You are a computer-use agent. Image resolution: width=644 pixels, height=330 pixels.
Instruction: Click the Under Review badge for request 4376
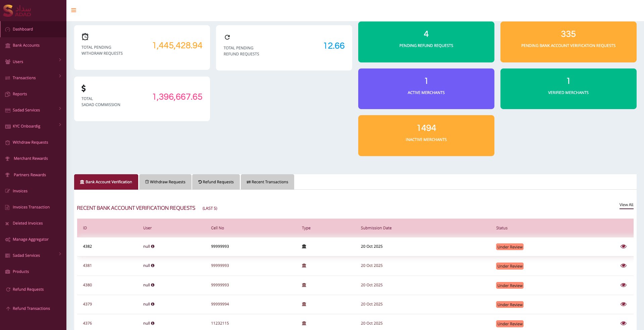coord(509,324)
